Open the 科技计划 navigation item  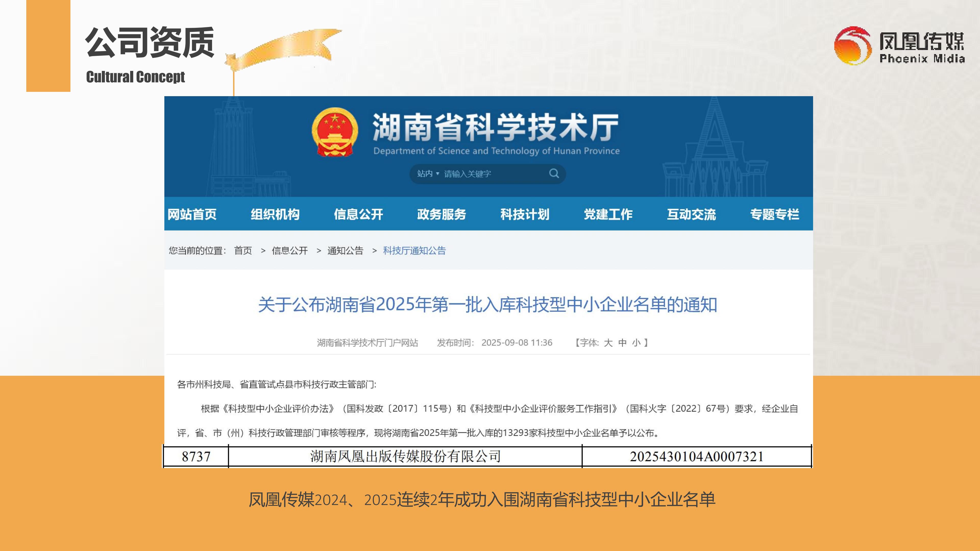click(525, 214)
